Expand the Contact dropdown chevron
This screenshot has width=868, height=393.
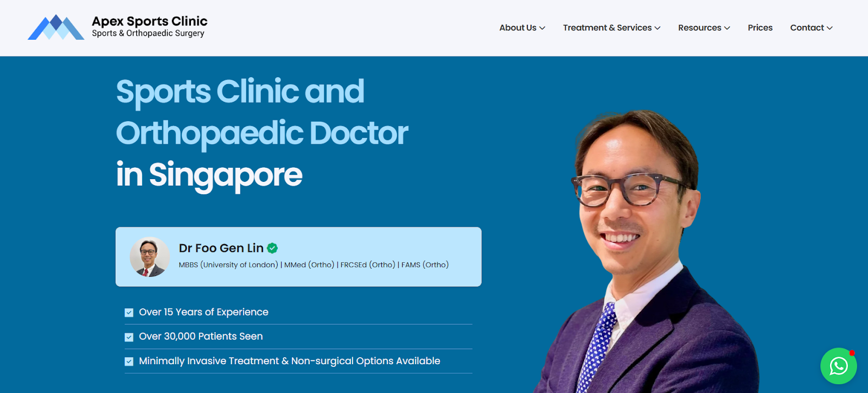click(829, 28)
